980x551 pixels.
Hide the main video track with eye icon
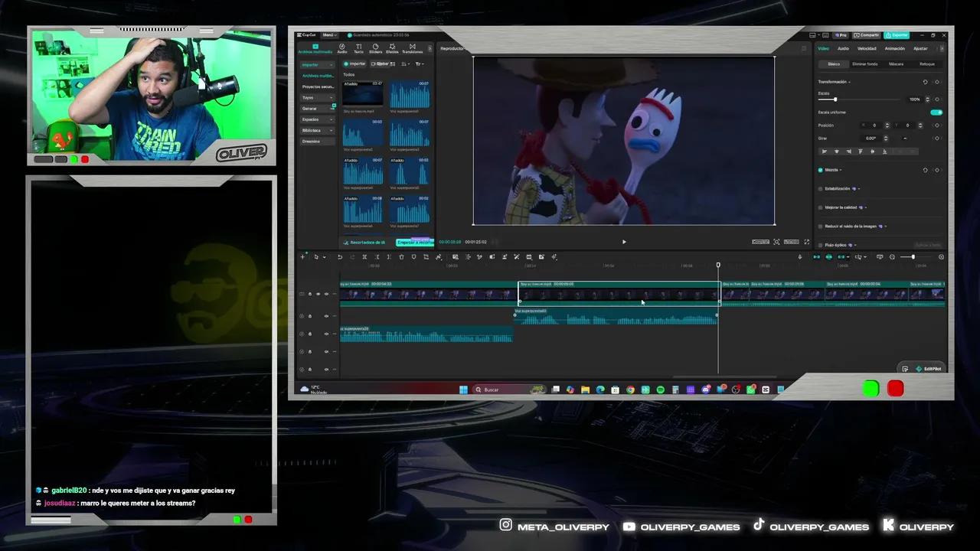[318, 295]
